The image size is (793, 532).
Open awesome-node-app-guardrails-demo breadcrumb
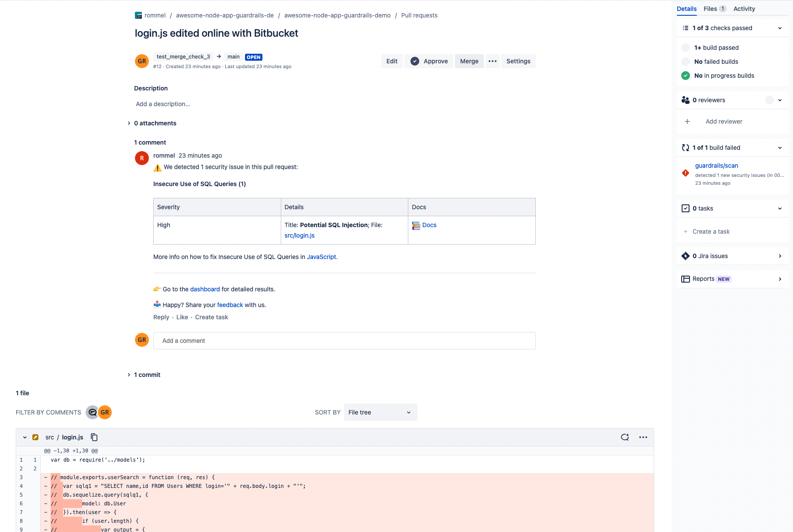pyautogui.click(x=337, y=15)
